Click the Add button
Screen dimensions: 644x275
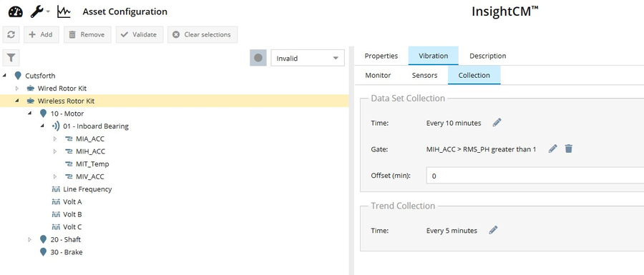pos(41,35)
